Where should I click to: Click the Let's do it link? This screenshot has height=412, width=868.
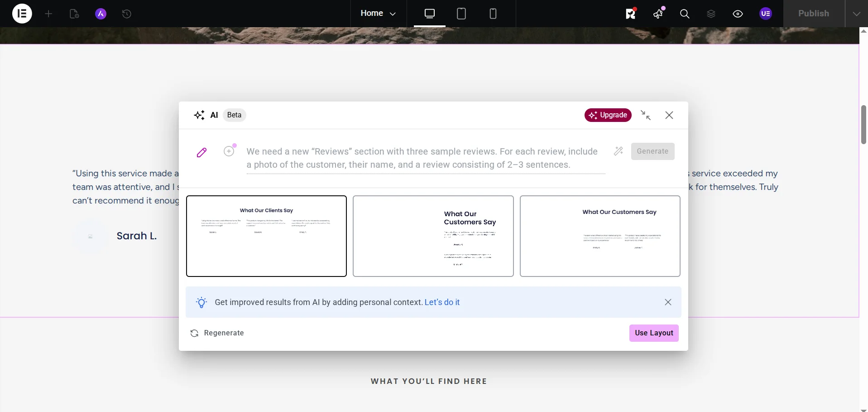(x=442, y=302)
